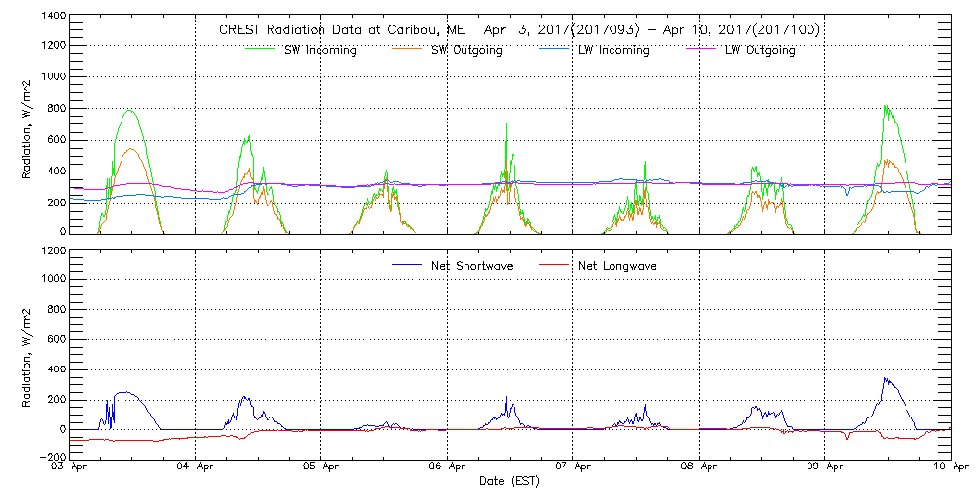Screen dimensions: 980x490
Task: Select the 03-Apr date tick label
Action: point(71,468)
